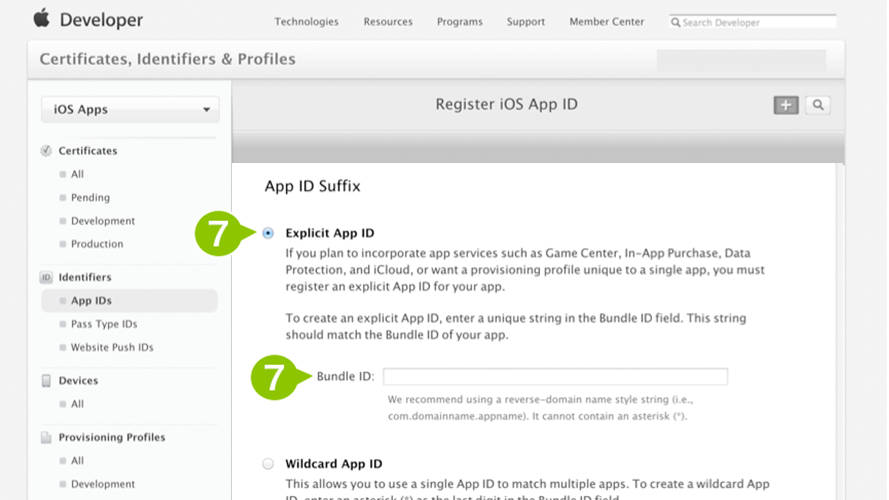Viewport: 889px width, 500px height.
Task: Focus the Search Developer field
Action: click(752, 22)
